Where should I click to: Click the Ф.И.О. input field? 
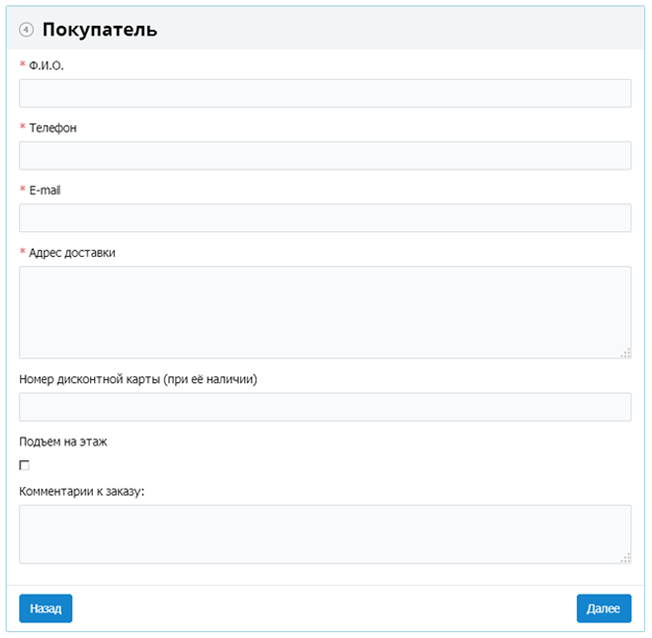325,93
